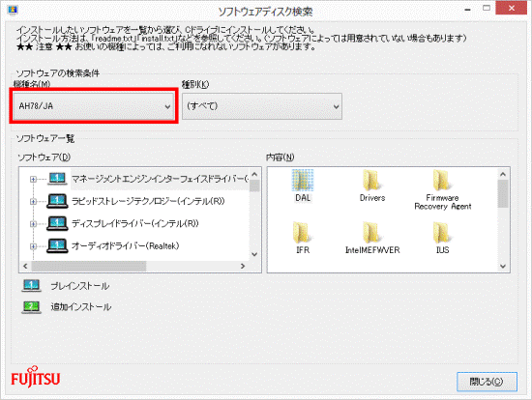Expand the ディスプレイドライバー tree node
The width and height of the screenshot is (532, 400).
(33, 224)
